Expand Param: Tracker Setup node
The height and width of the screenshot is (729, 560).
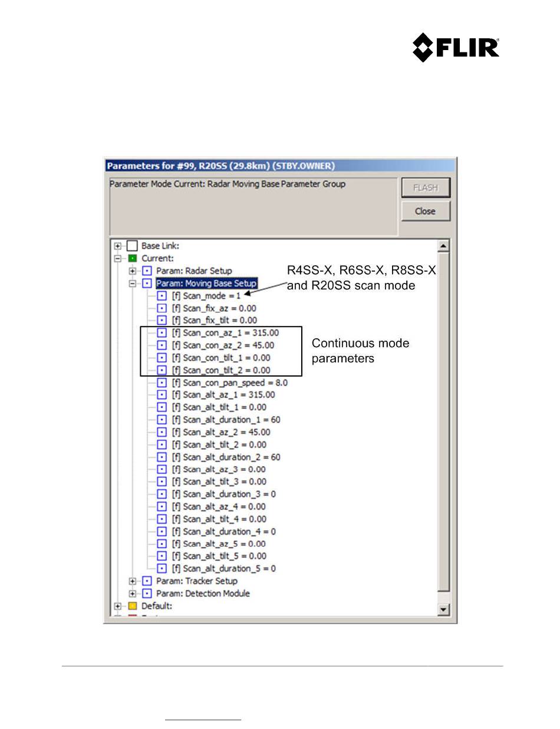[133, 581]
